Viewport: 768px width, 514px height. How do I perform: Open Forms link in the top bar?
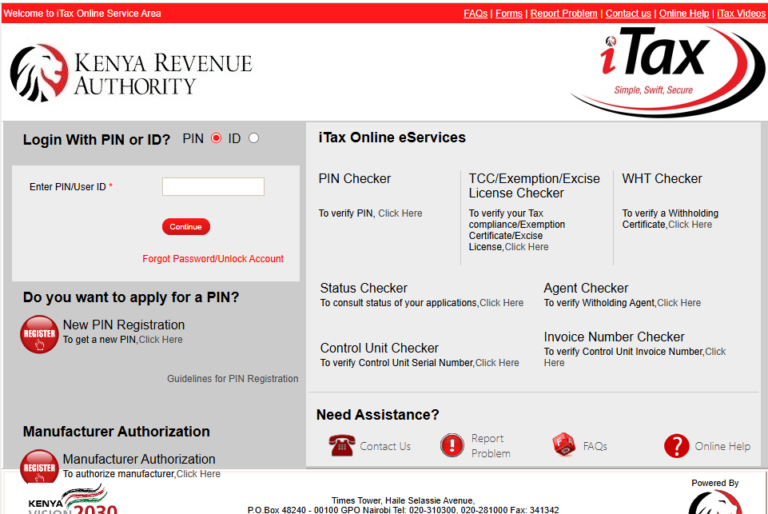point(508,13)
